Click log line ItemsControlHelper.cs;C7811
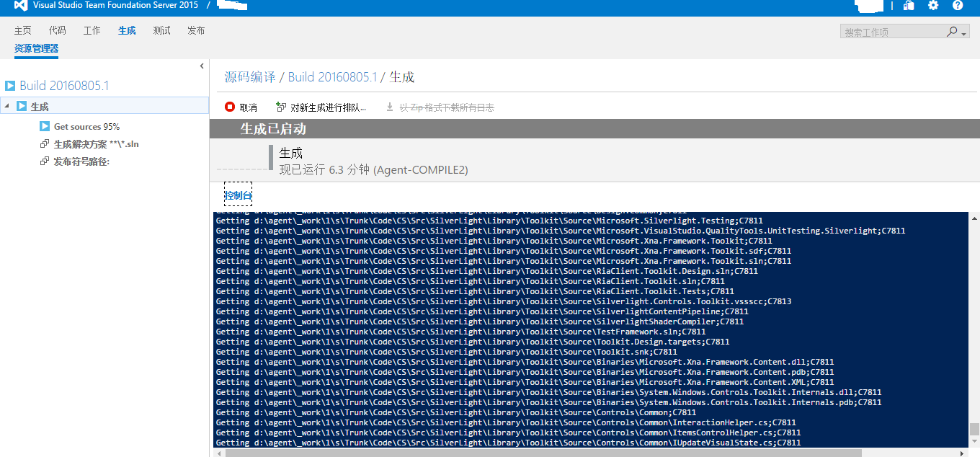This screenshot has height=457, width=980. point(509,432)
